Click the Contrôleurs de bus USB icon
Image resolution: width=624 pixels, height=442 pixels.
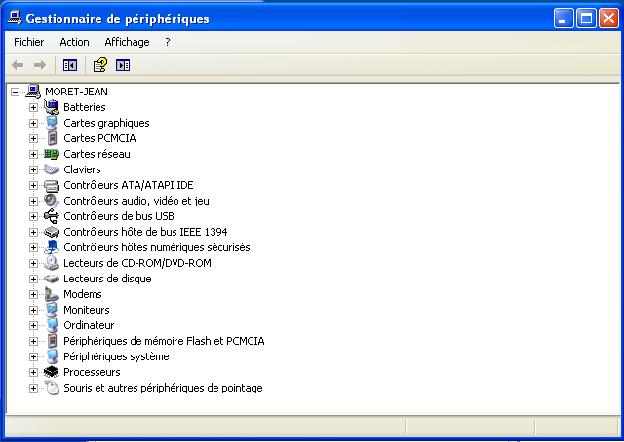[52, 216]
